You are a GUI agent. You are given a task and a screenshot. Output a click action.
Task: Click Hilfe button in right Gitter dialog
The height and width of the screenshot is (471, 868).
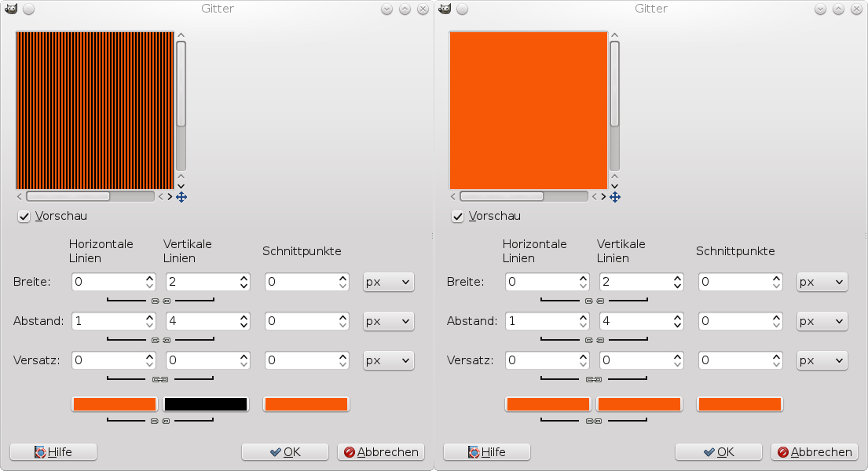[x=486, y=452]
